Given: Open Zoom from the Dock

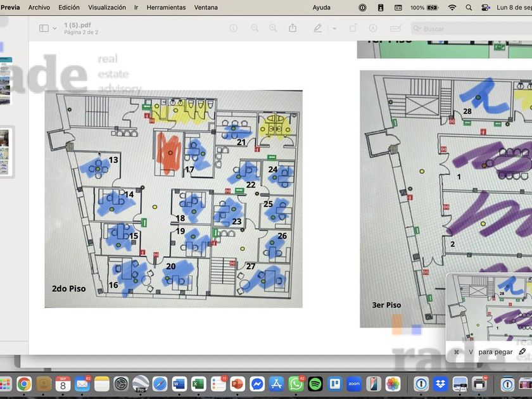Looking at the screenshot, I should (x=354, y=384).
